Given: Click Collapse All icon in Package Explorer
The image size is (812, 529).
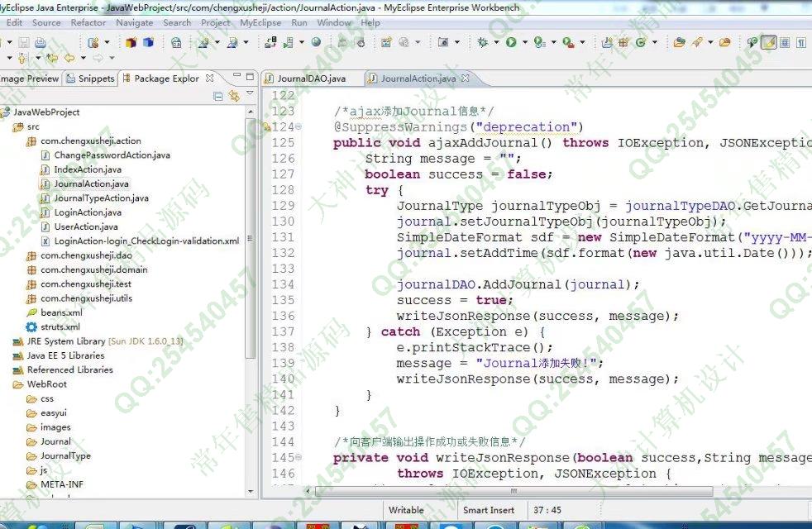Looking at the screenshot, I should tap(218, 96).
